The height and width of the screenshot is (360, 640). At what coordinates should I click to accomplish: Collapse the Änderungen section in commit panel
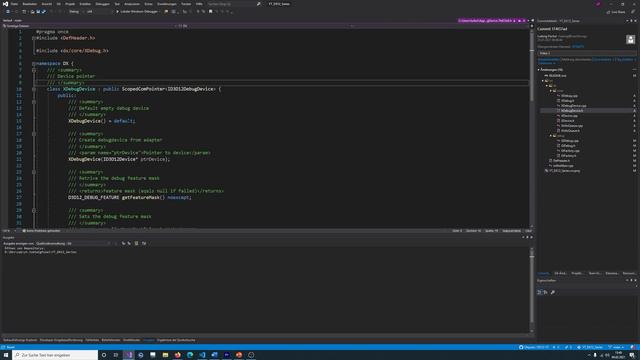[538, 70]
